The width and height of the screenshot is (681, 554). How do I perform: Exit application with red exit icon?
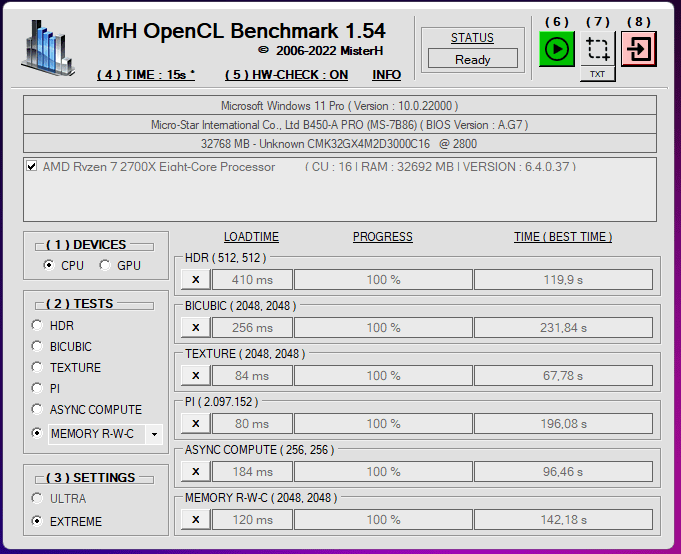pyautogui.click(x=638, y=49)
